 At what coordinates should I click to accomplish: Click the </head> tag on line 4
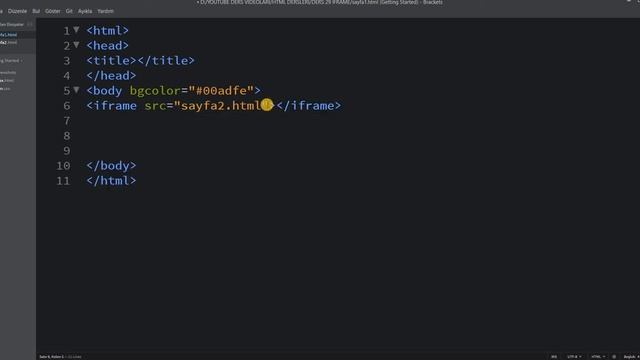(x=111, y=76)
